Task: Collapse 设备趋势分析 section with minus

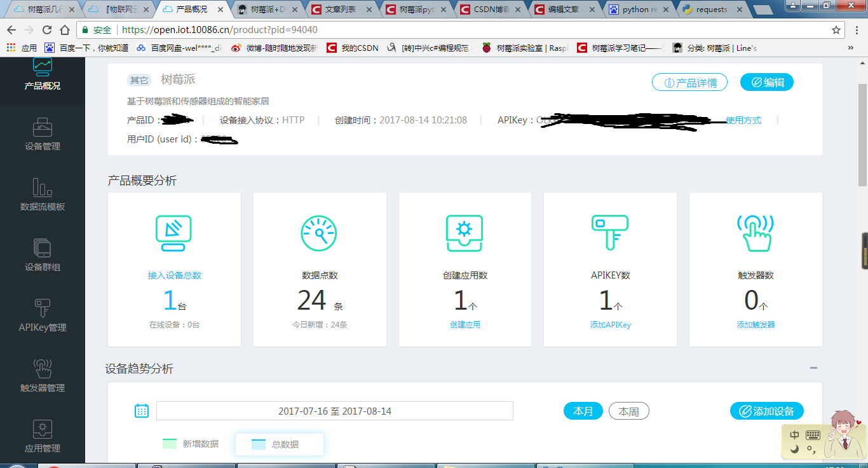Action: (x=813, y=368)
